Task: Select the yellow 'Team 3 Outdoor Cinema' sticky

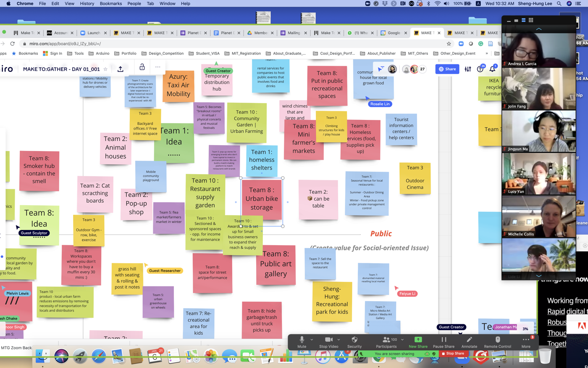Action: (415, 178)
